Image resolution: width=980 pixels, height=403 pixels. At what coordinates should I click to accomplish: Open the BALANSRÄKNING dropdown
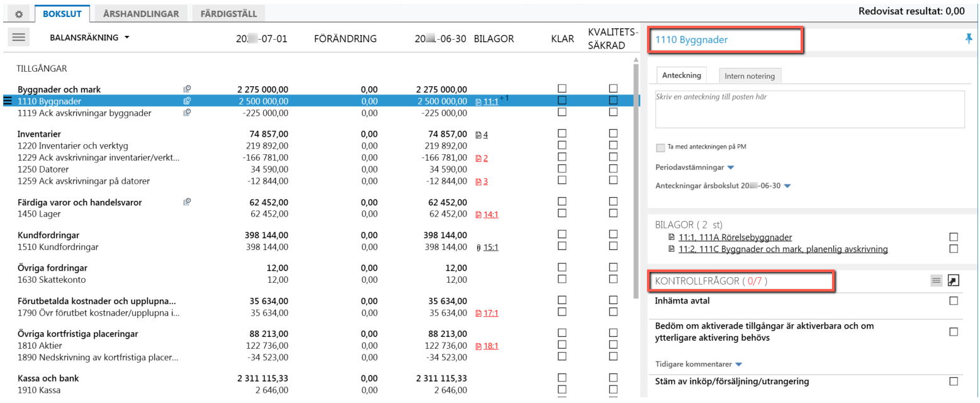[90, 38]
